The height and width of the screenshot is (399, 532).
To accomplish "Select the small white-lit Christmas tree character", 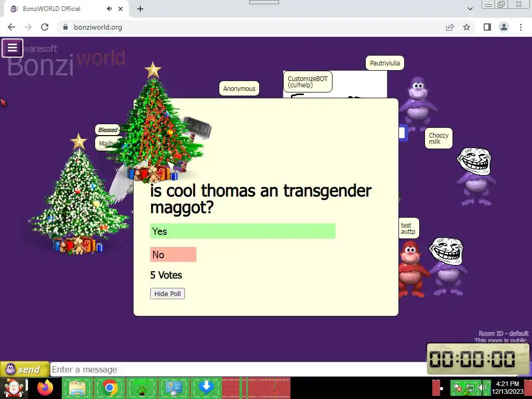I will point(79,194).
